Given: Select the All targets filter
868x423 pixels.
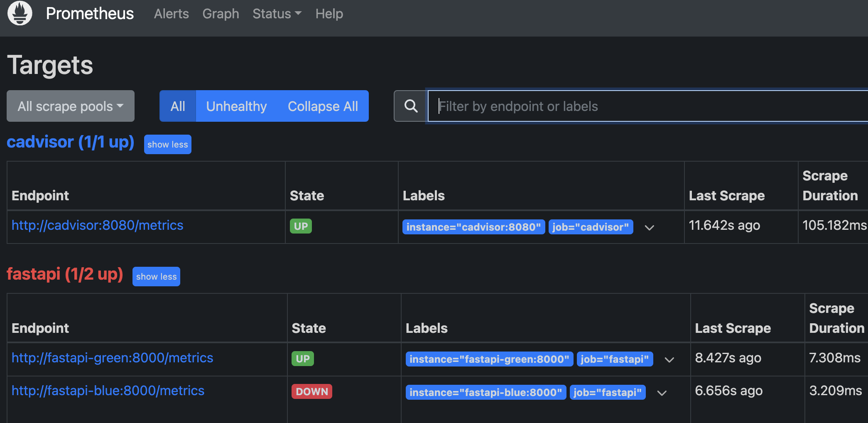Looking at the screenshot, I should click(x=178, y=106).
